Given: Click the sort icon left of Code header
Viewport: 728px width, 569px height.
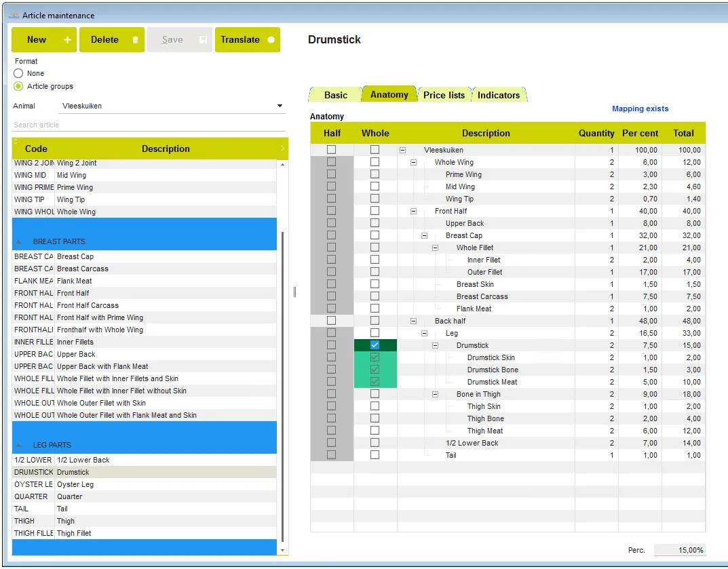Looking at the screenshot, I should click(15, 149).
